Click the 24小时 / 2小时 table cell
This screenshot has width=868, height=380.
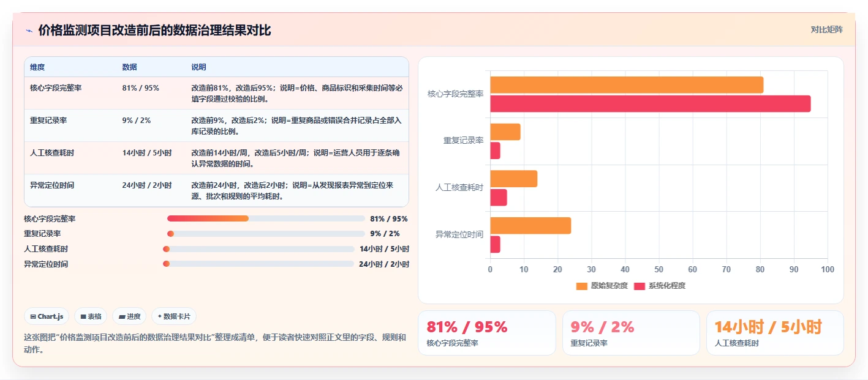click(x=147, y=185)
